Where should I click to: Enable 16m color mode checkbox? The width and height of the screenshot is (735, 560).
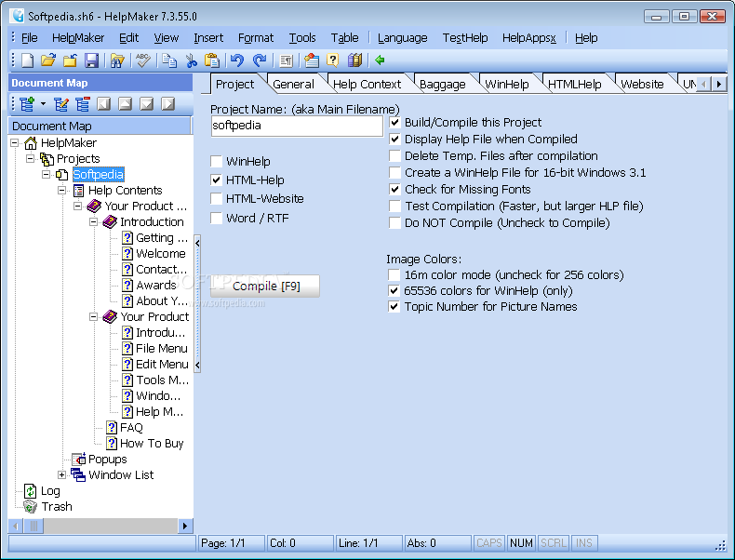pyautogui.click(x=394, y=274)
